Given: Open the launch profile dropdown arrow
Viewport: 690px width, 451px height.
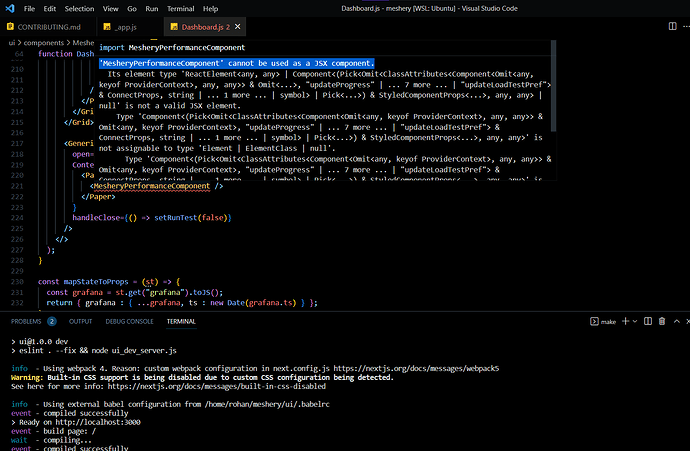Looking at the screenshot, I should click(635, 322).
